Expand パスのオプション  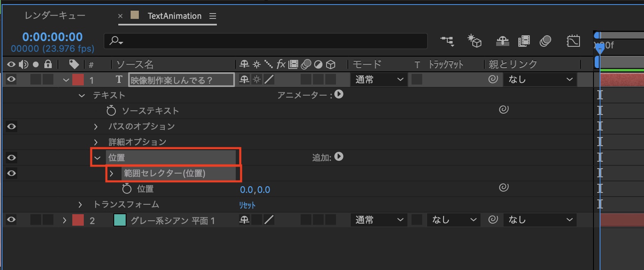click(96, 126)
